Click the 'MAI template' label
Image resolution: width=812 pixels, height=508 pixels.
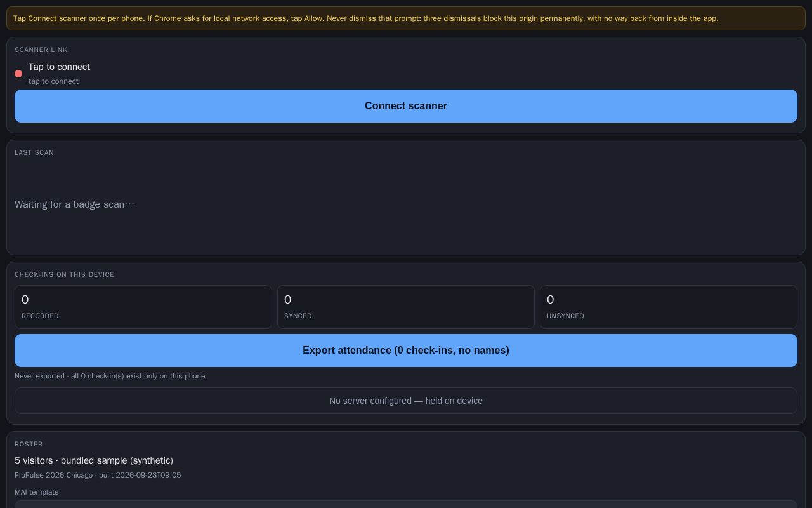pyautogui.click(x=37, y=492)
